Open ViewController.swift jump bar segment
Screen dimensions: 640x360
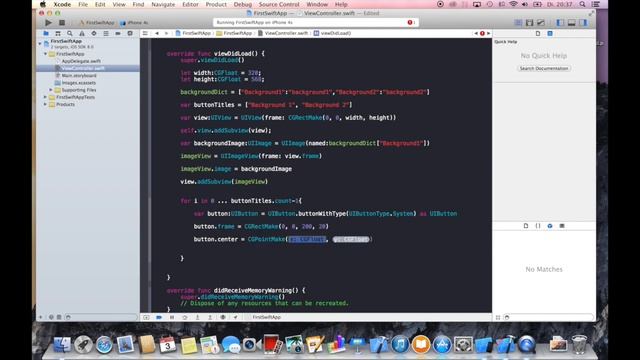(x=283, y=33)
